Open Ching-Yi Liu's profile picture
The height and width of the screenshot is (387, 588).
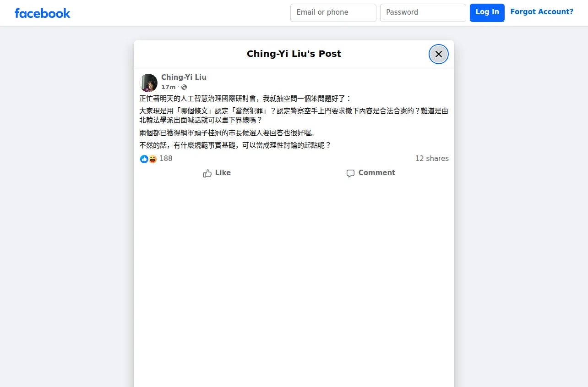(148, 83)
